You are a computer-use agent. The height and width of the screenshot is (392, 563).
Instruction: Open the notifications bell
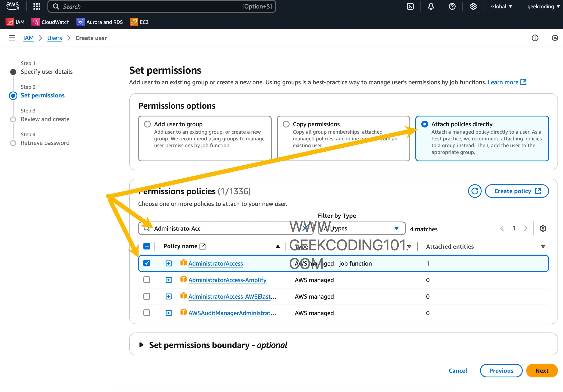coord(431,6)
